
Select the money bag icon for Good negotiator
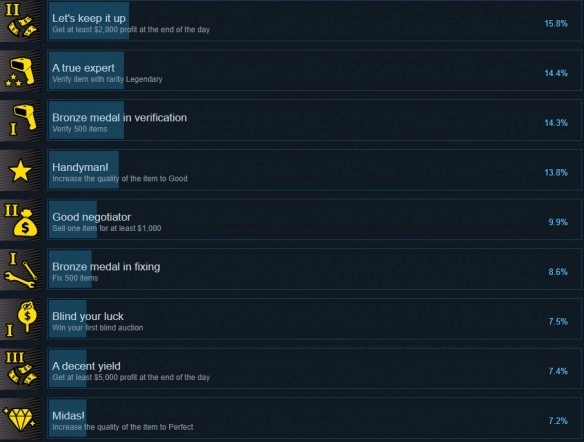tap(20, 220)
